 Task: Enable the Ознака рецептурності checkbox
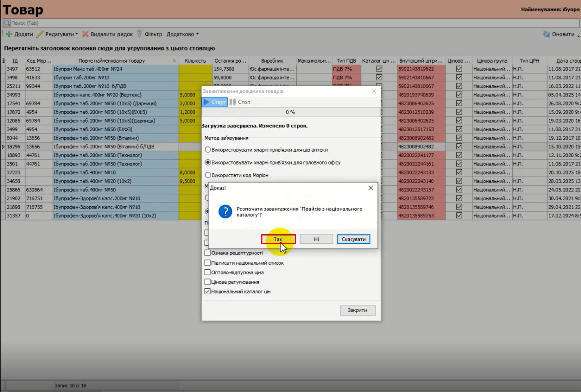[207, 253]
